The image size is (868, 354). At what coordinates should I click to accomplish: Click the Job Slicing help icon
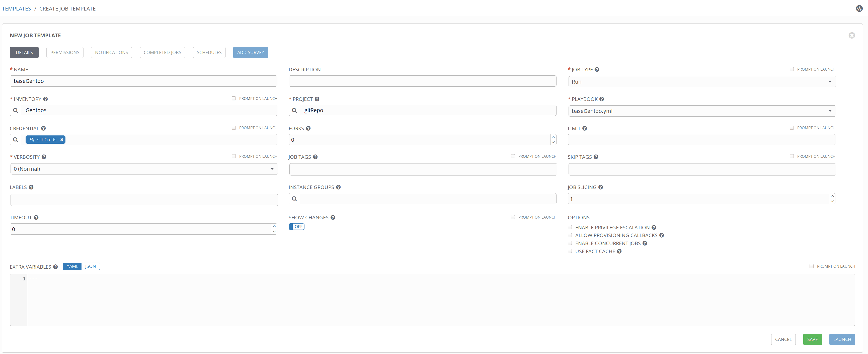point(601,187)
